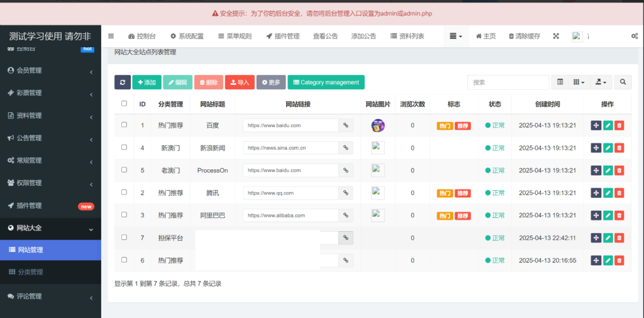Delete the 阿里巴巴 row trash icon
The height and width of the screenshot is (318, 644).
click(619, 215)
